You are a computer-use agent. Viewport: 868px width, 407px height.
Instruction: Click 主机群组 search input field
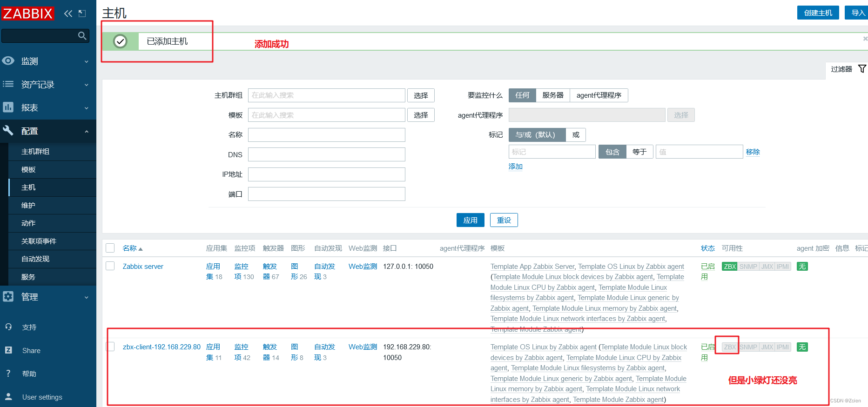tap(327, 95)
